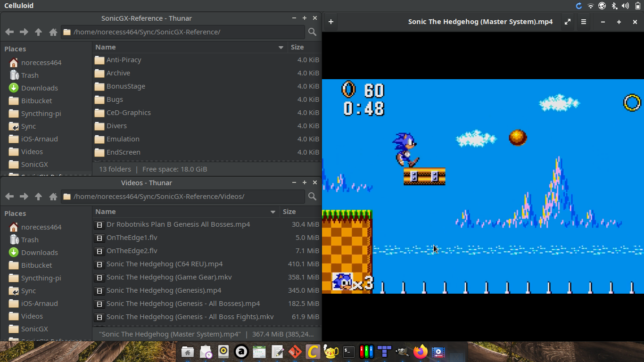Go to home folder in SonicGX-Reference window

53,32
